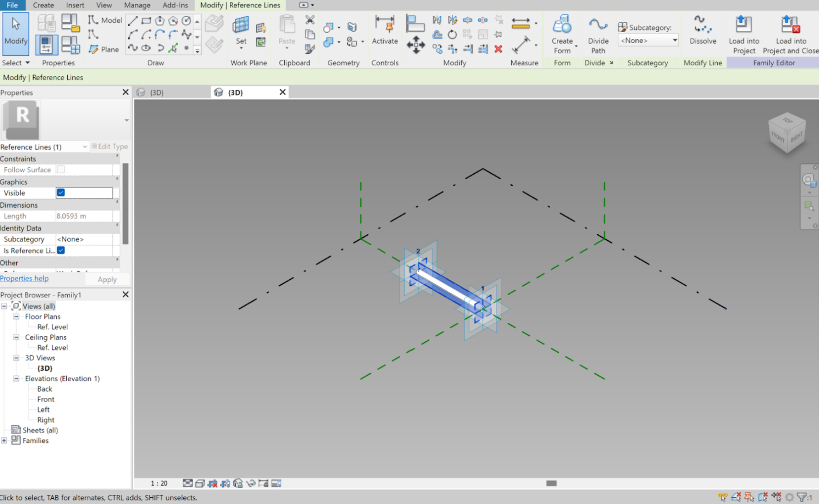Switch to the Add-Ins ribbon tab
Viewport: 819px width, 504px height.
(175, 5)
